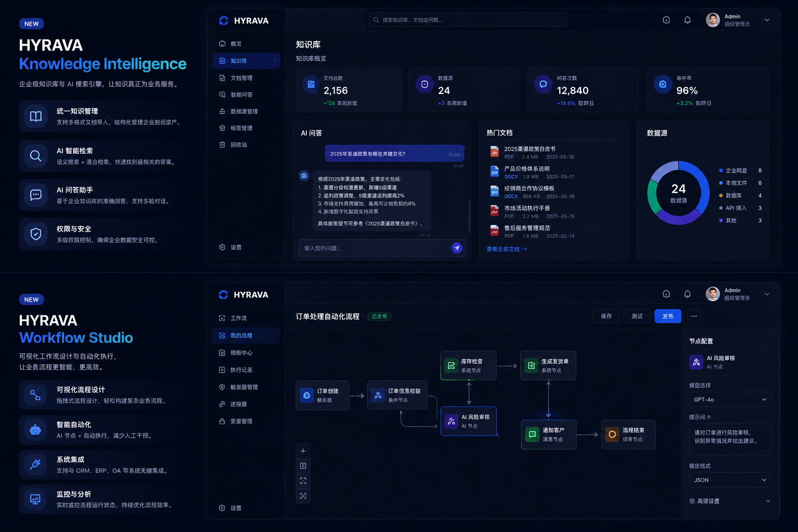Click the Admin avatar in the workflow studio header
This screenshot has width=798, height=532.
pos(713,294)
